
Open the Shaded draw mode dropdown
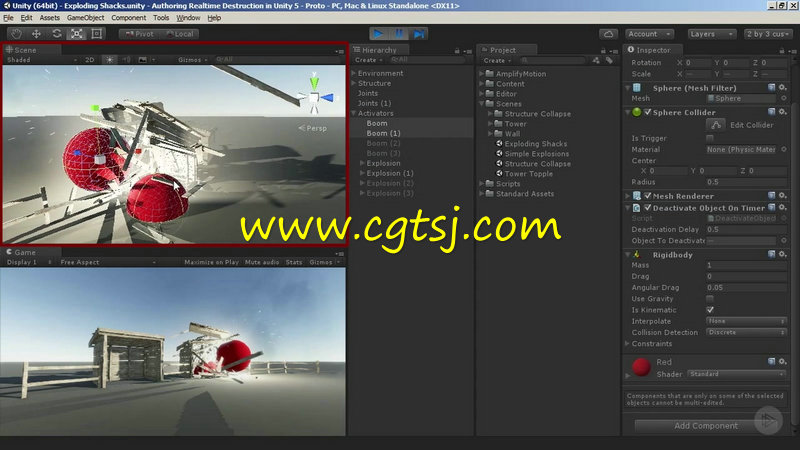point(42,60)
